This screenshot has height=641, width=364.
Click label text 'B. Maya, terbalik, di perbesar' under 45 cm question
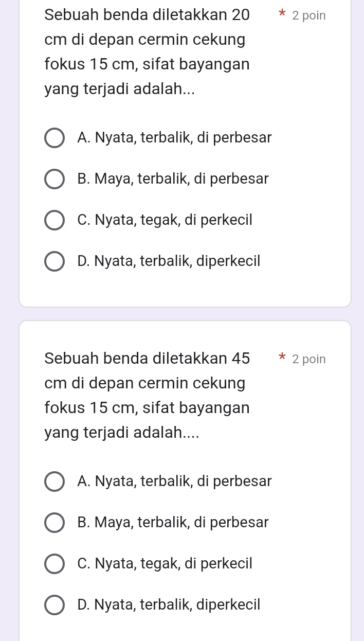click(x=173, y=523)
